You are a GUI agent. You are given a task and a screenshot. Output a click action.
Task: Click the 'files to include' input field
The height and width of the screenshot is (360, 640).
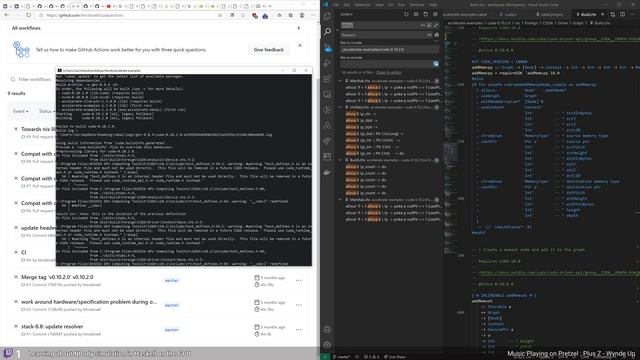pos(390,50)
